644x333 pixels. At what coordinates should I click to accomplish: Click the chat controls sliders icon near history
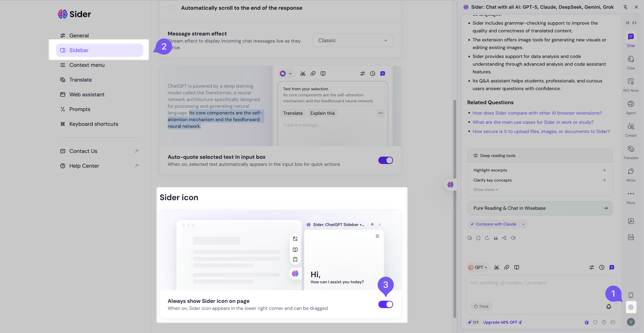(592, 267)
